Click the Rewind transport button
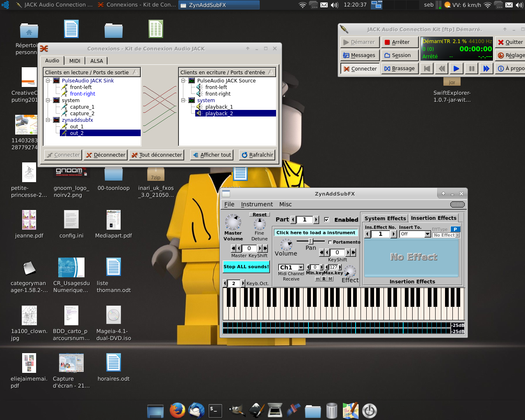This screenshot has width=525, height=420. (x=442, y=68)
